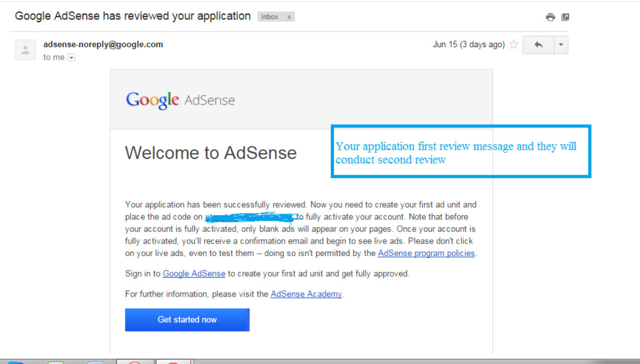
Task: Click the sender's profile avatar
Action: click(25, 49)
